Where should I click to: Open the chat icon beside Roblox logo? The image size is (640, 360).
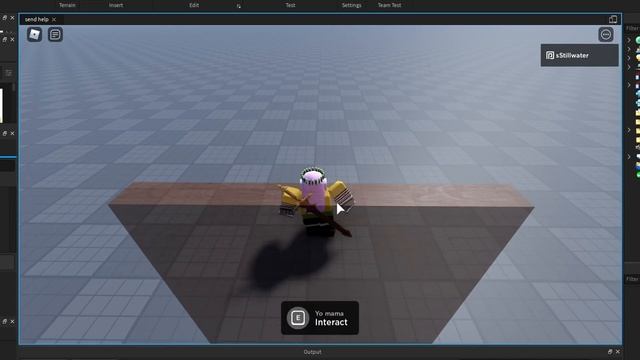coord(55,35)
